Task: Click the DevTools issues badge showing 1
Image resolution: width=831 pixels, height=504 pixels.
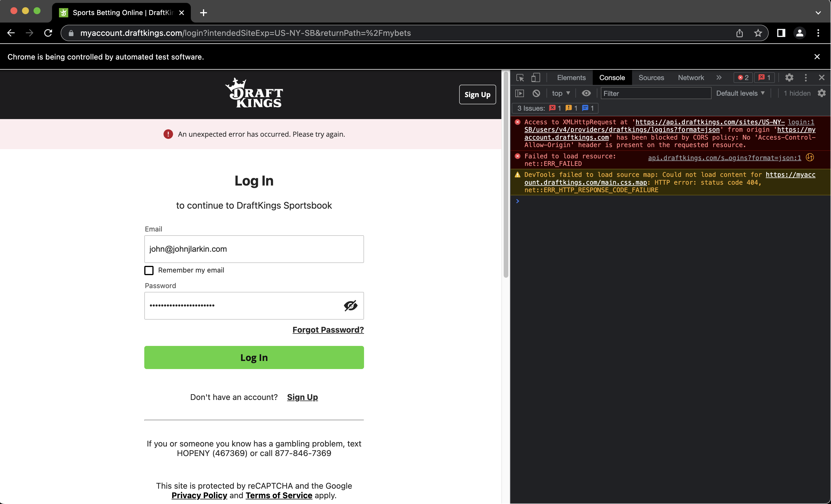Action: [764, 77]
